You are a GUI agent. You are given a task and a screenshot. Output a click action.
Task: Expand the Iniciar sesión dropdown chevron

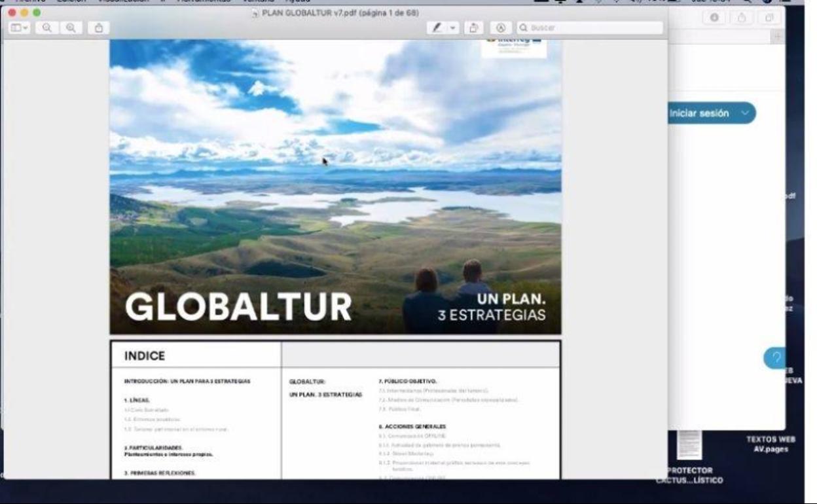(745, 113)
